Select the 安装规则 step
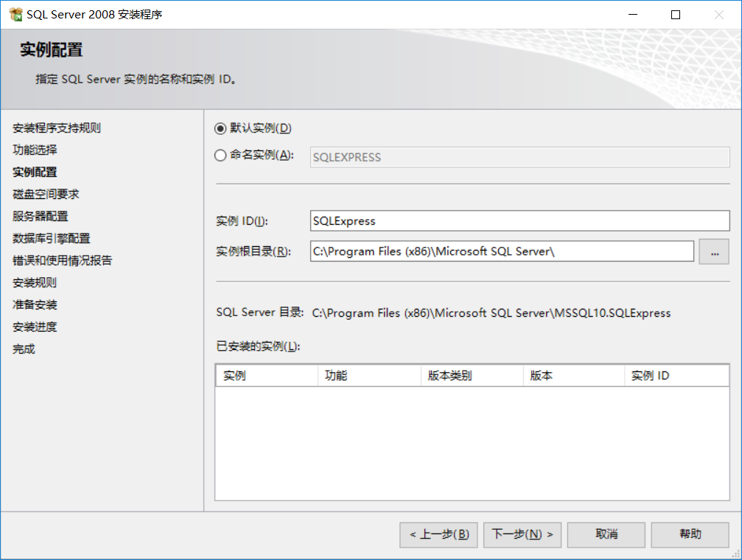 (35, 283)
